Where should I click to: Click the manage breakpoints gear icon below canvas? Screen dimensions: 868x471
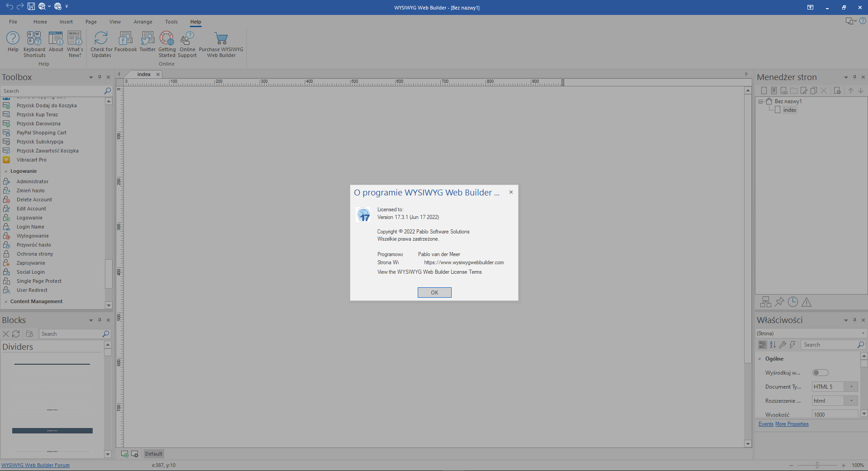[x=135, y=454]
